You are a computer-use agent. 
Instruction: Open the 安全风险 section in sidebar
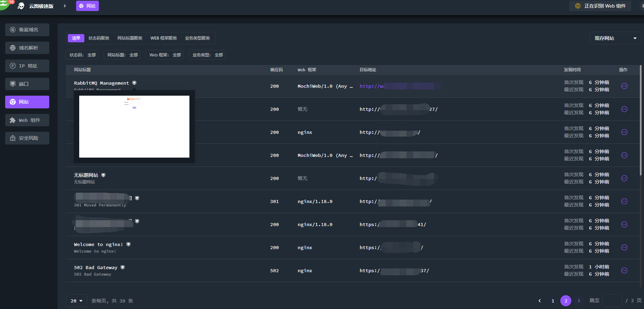tap(27, 138)
